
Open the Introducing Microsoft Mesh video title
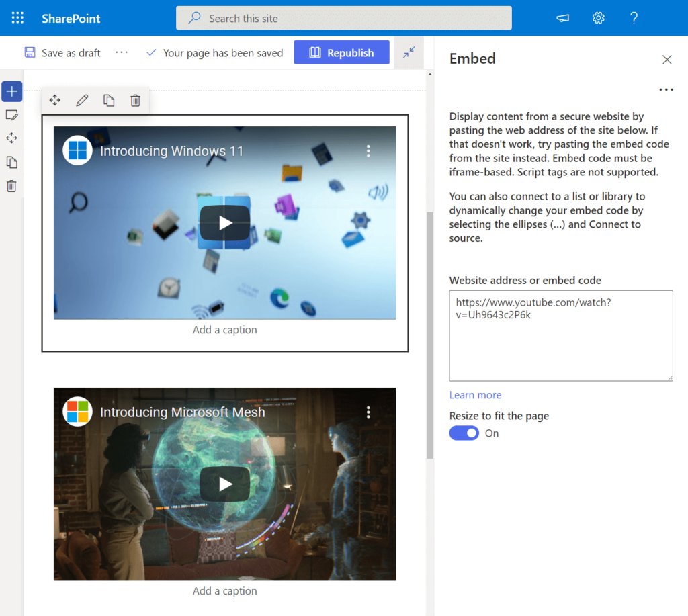(183, 412)
